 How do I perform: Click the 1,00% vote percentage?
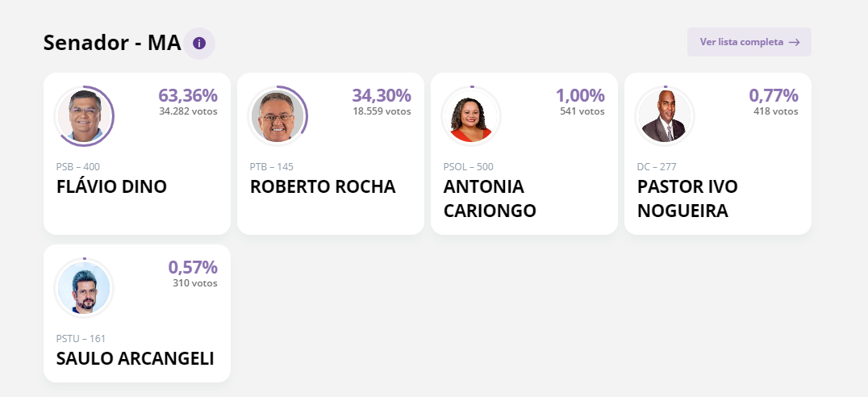coord(579,95)
